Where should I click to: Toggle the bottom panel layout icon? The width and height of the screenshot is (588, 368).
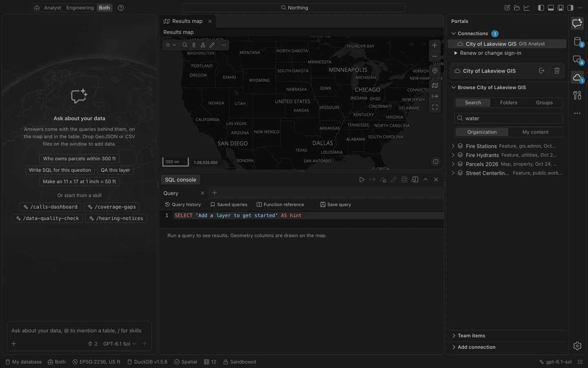551,8
